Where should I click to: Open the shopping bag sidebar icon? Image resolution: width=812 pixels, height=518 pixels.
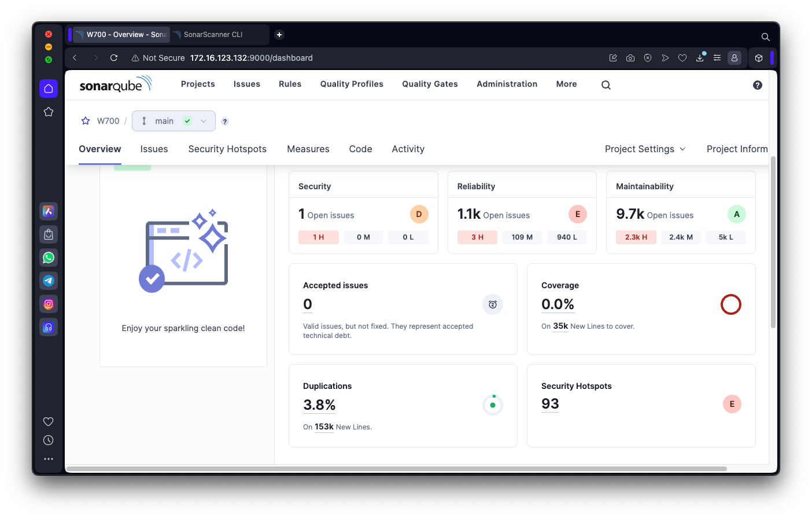[49, 234]
